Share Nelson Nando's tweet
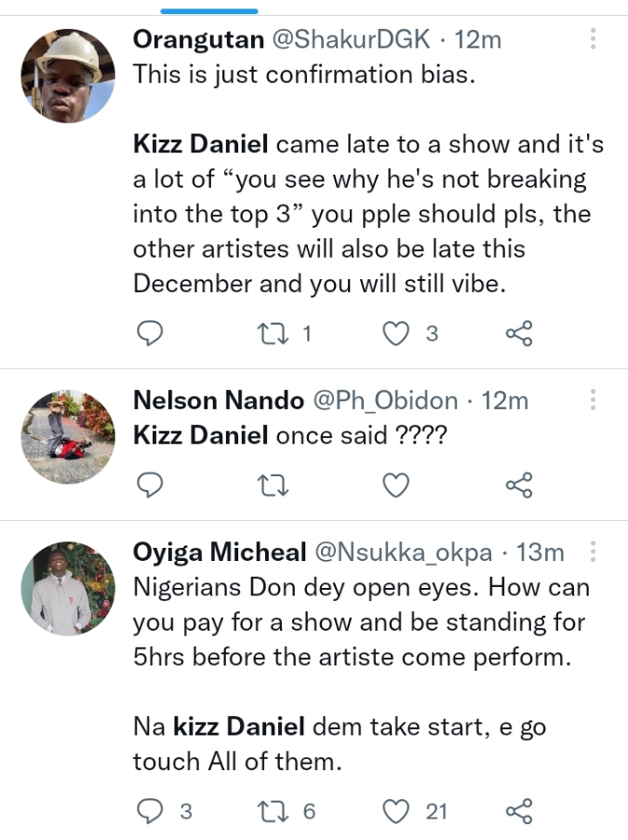628x840 pixels. [518, 484]
